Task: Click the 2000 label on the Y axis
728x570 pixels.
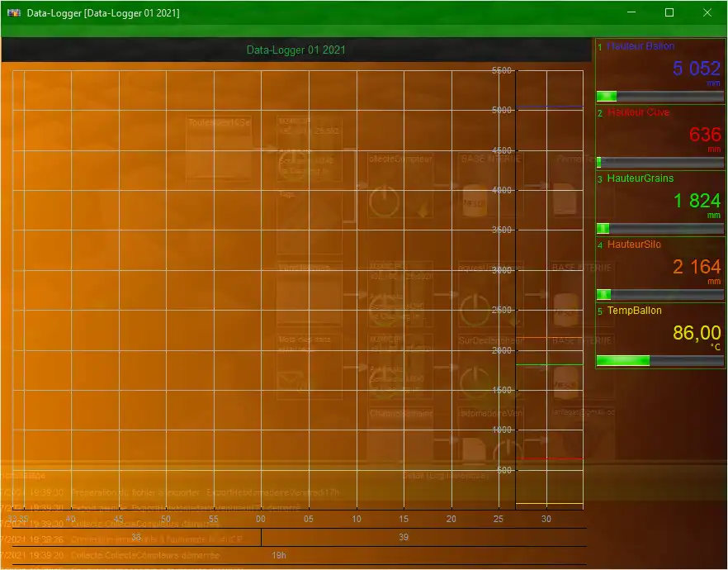Action: (x=502, y=350)
